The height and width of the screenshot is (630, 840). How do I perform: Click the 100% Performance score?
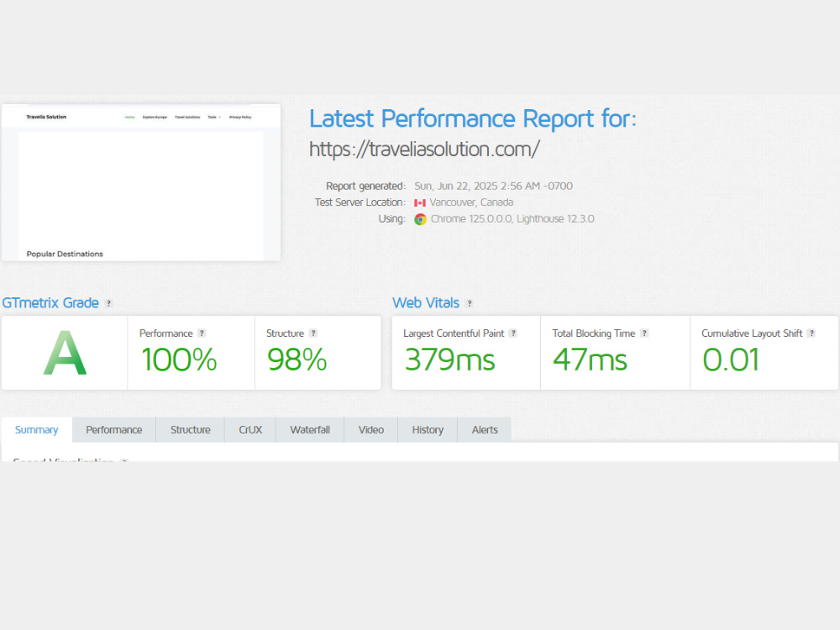point(179,360)
